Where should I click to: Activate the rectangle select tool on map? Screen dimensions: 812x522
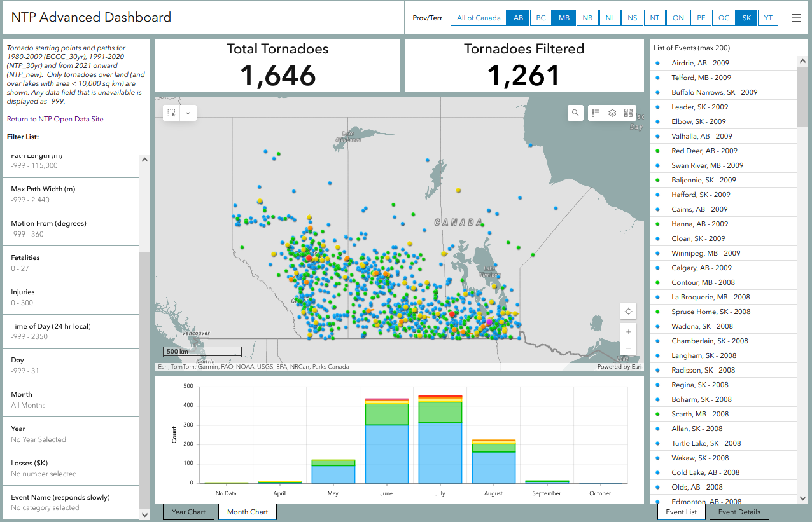tap(172, 113)
